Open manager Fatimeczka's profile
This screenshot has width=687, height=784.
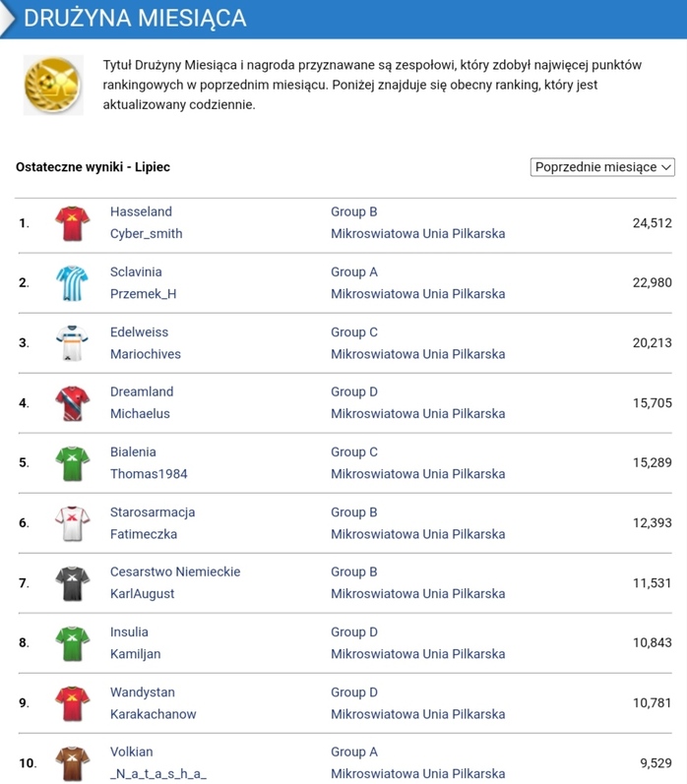click(x=144, y=534)
